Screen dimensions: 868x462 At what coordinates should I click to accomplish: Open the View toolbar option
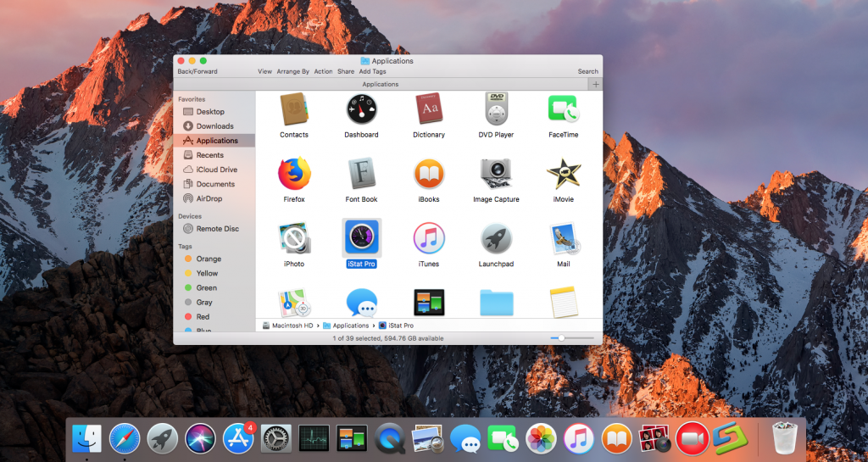coord(264,71)
